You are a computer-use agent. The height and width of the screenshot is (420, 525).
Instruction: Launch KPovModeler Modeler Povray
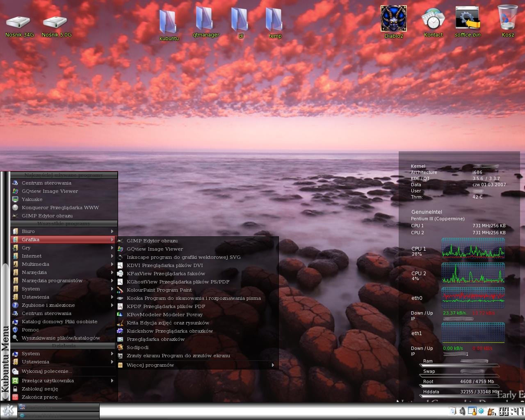click(198, 315)
